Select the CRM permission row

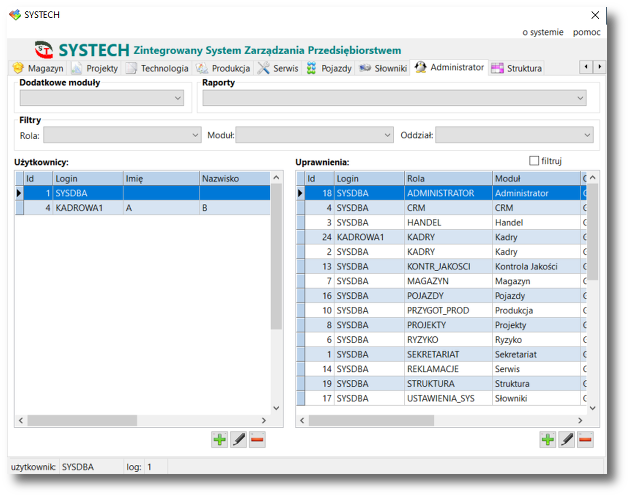click(x=441, y=208)
